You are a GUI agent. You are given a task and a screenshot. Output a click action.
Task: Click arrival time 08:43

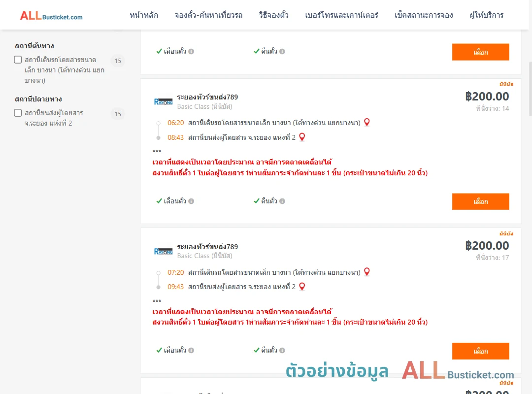(x=175, y=137)
